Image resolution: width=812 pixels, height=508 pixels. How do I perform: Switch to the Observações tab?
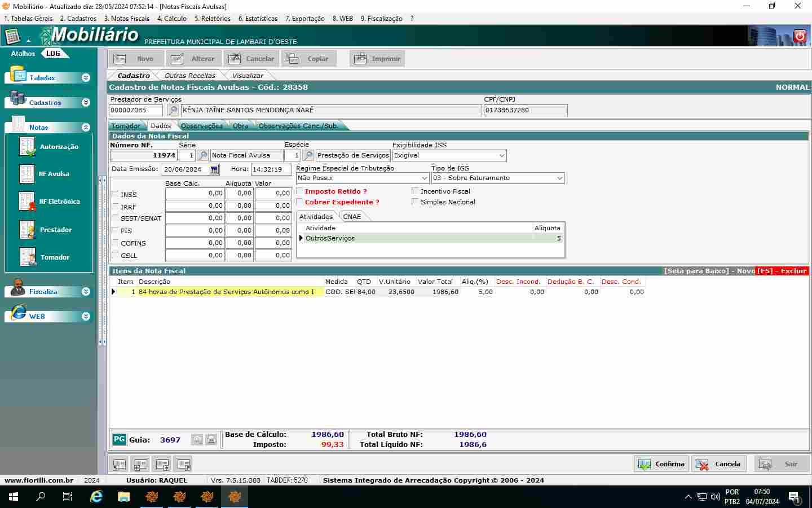[x=201, y=126]
